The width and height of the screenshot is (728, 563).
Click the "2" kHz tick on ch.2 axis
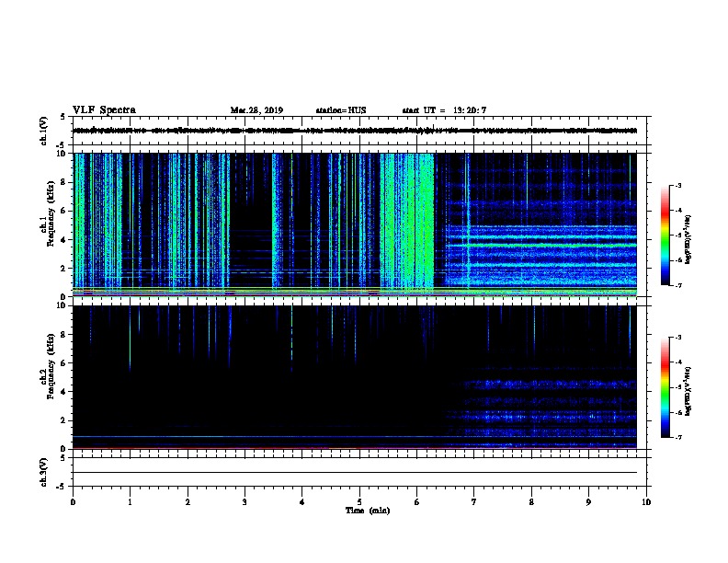pyautogui.click(x=64, y=420)
